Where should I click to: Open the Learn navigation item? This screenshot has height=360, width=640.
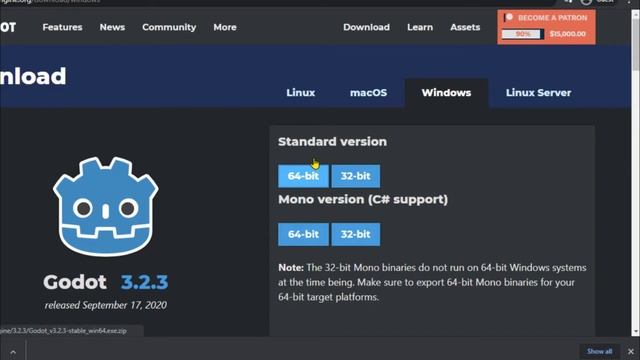(x=420, y=27)
